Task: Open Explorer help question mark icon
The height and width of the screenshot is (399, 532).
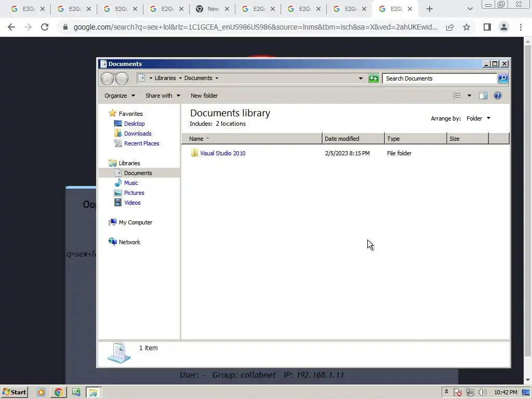Action: (498, 96)
